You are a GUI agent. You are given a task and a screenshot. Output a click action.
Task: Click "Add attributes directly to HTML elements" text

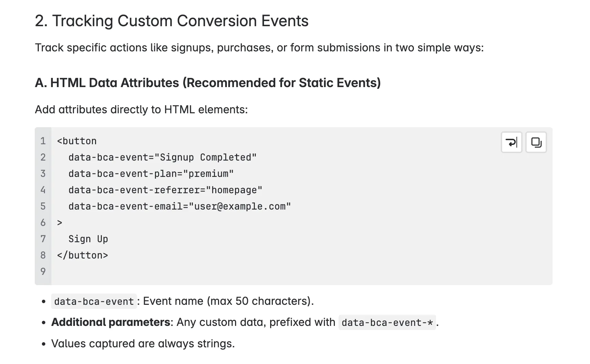pos(141,110)
